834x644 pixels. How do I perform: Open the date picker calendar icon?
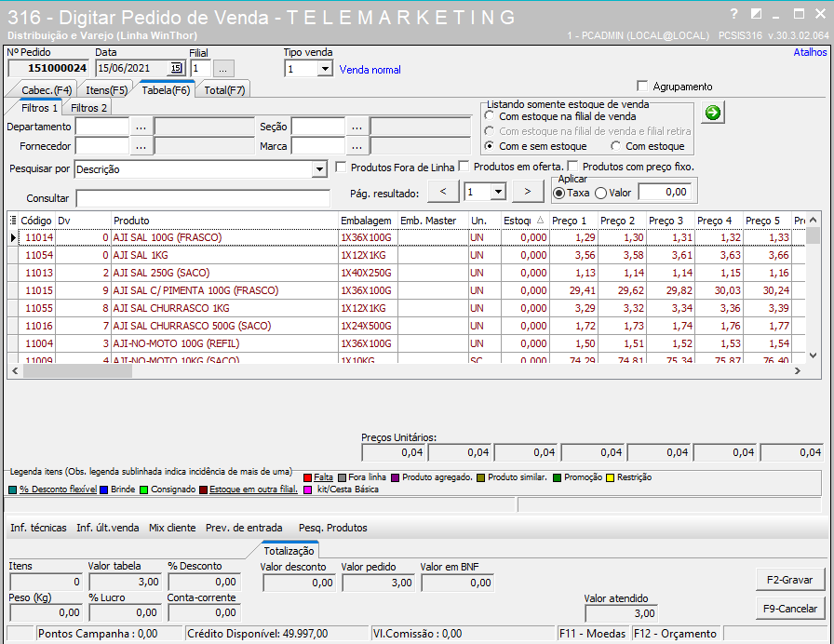pyautogui.click(x=175, y=69)
